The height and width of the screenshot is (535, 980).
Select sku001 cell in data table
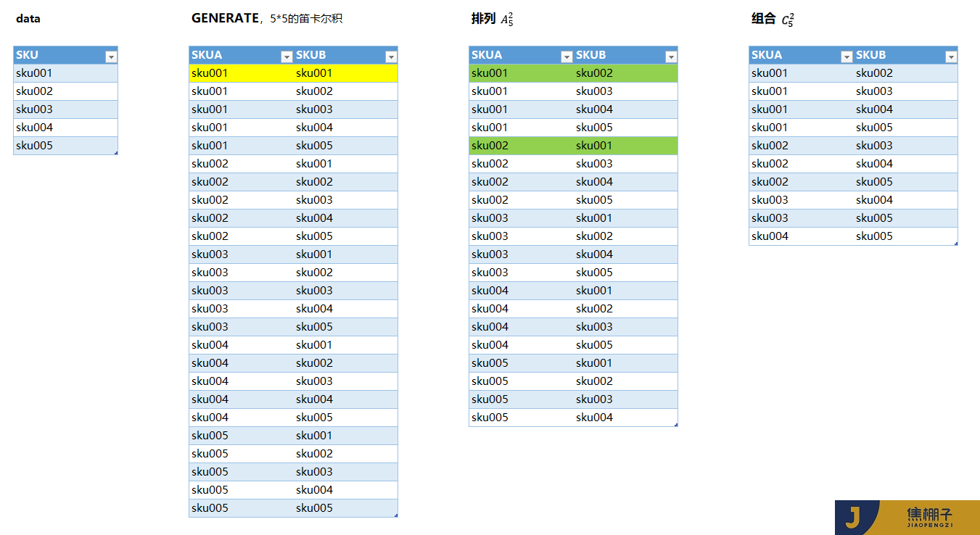coord(65,73)
